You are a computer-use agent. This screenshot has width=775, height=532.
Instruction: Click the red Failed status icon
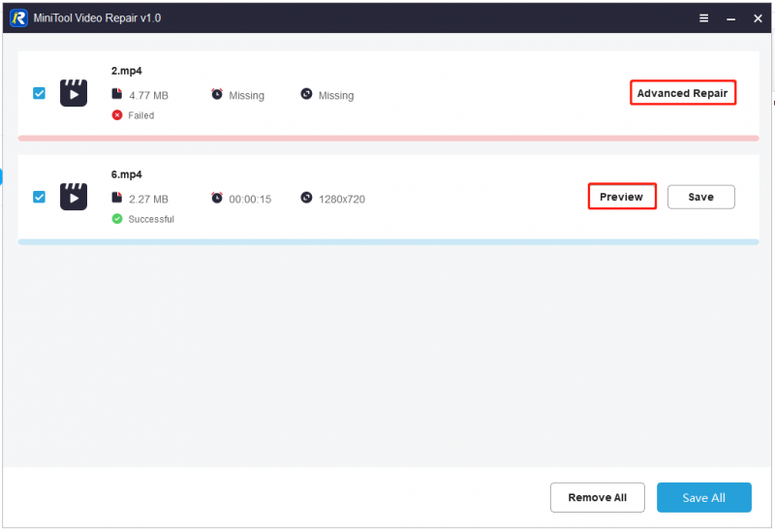[x=117, y=115]
